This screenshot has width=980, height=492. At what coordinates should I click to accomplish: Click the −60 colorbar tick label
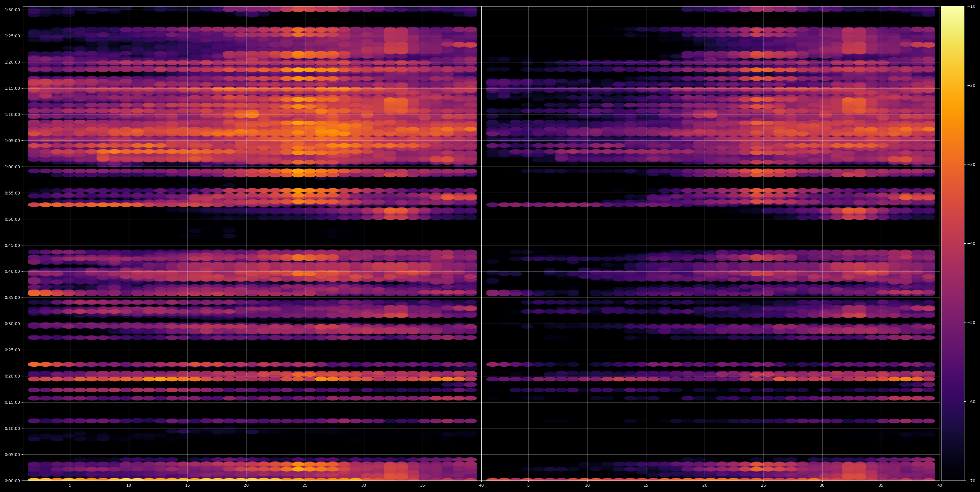971,402
